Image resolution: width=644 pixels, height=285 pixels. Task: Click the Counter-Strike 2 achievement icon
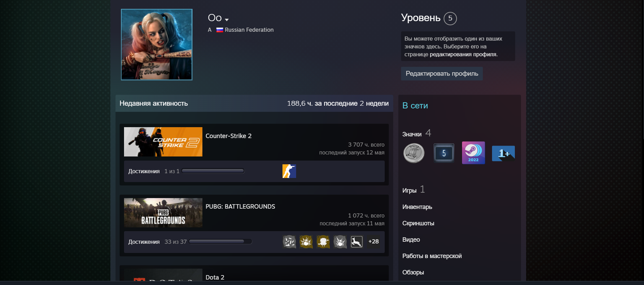coord(289,171)
